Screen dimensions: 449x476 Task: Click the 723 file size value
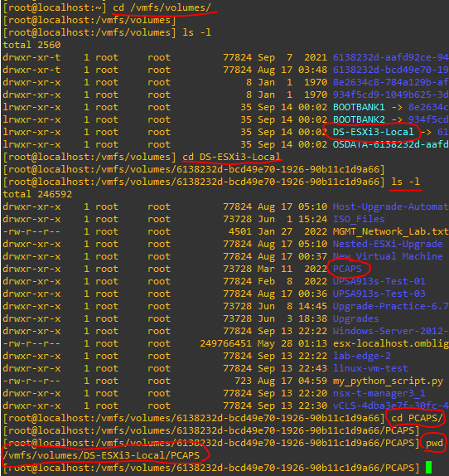pos(244,381)
